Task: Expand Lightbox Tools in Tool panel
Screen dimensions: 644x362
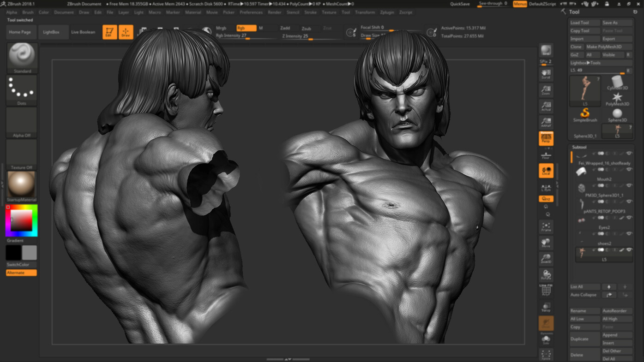Action: [601, 63]
